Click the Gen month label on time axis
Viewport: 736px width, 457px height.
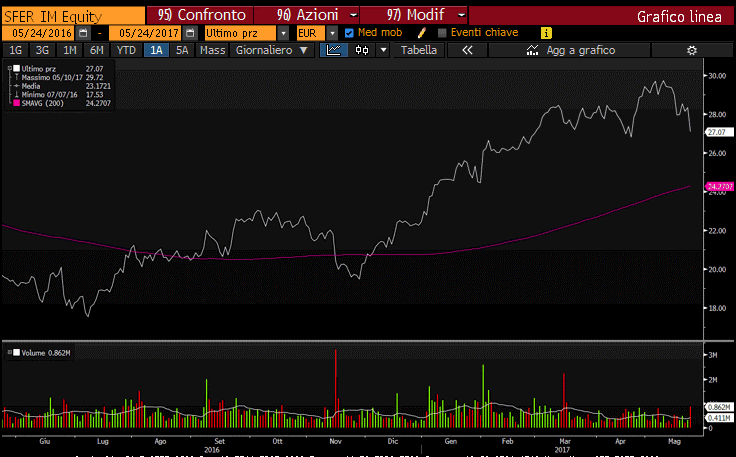451,442
